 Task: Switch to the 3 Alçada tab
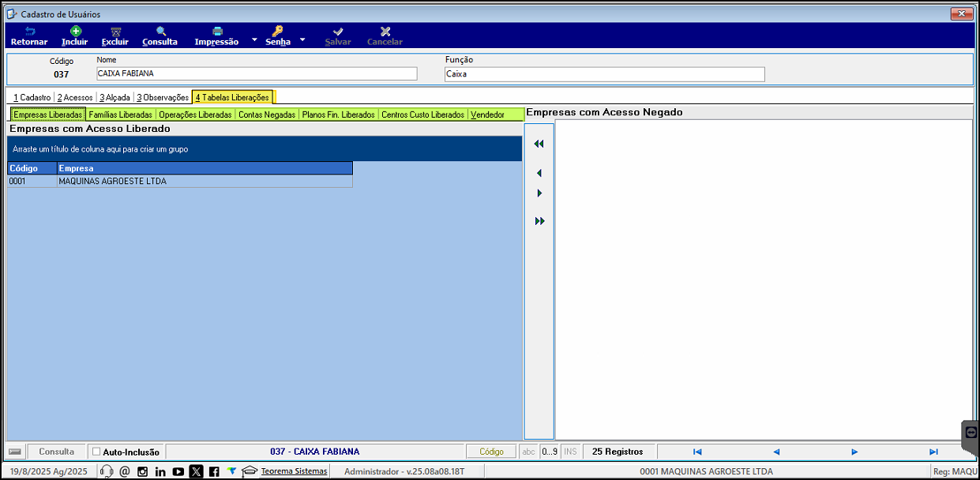[x=115, y=97]
